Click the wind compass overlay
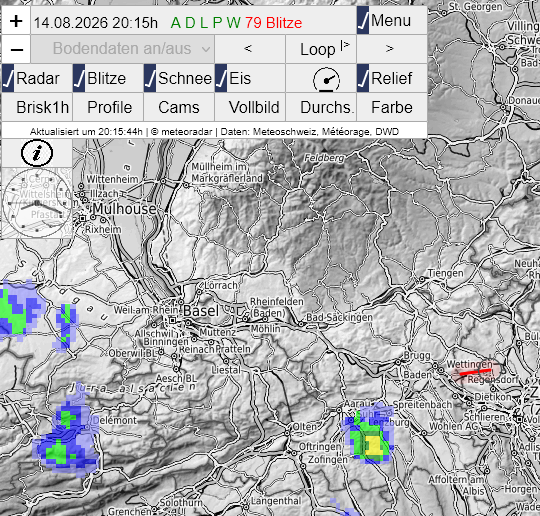The image size is (540, 516). (x=37, y=203)
